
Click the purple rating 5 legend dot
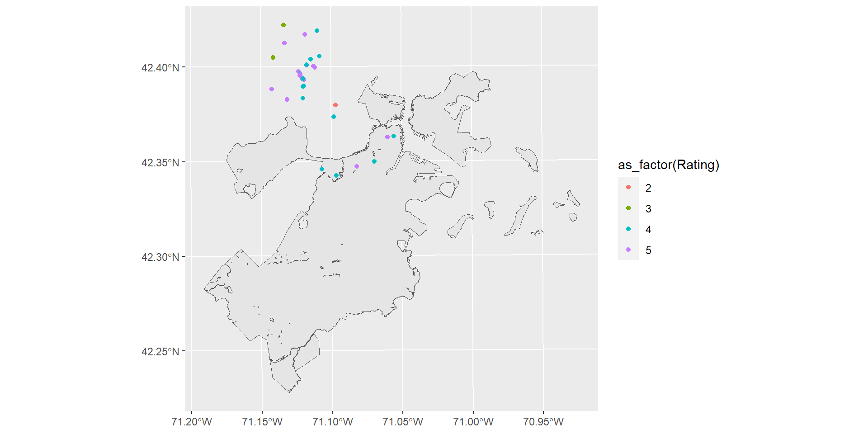pyautogui.click(x=628, y=250)
